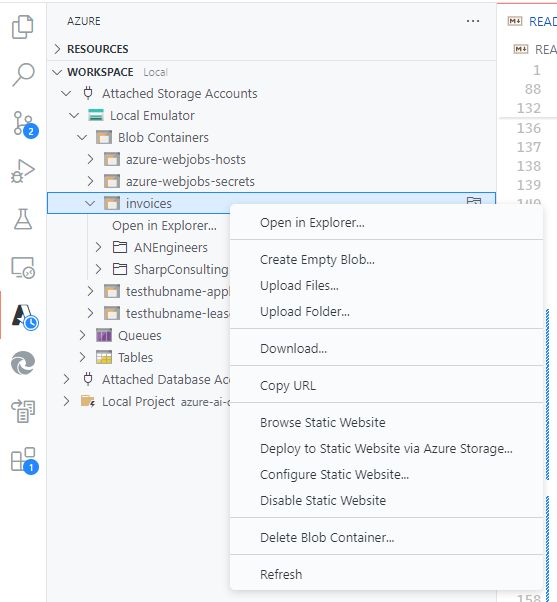Select the testhubname-leas container row
Screen dimensions: 557x602
pos(139,313)
